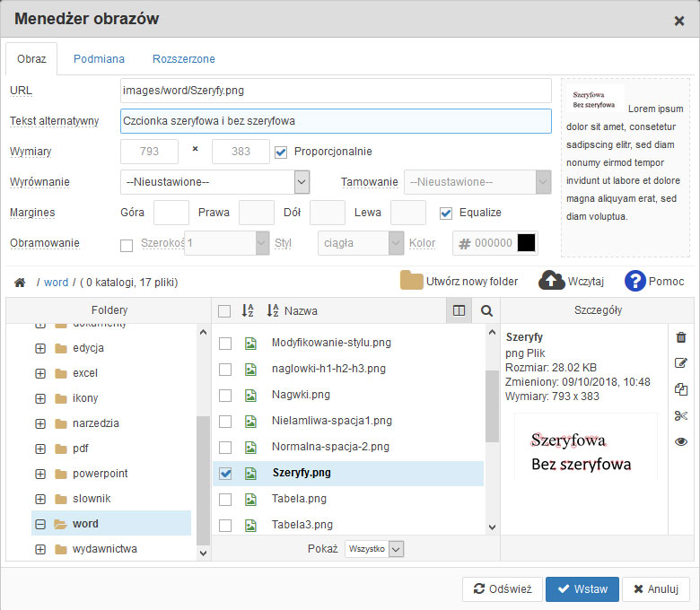Click the Tekst alternatywny input field
The width and height of the screenshot is (700, 610).
[x=336, y=121]
